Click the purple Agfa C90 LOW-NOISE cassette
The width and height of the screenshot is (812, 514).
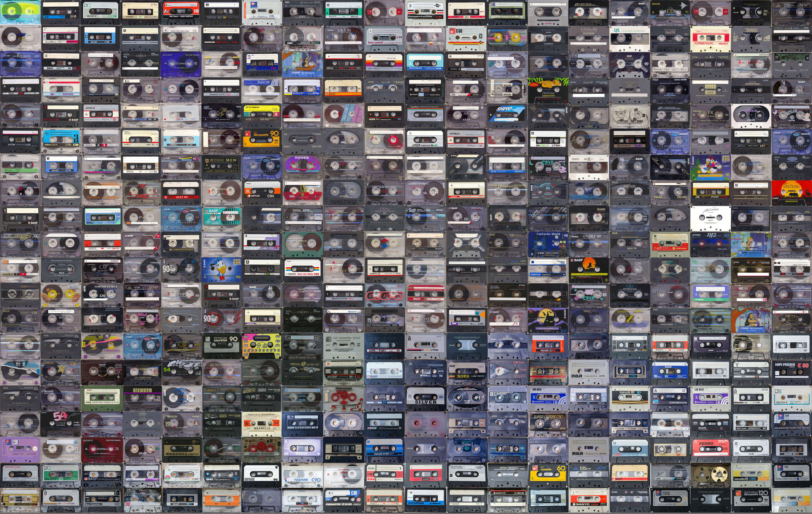(x=20, y=450)
